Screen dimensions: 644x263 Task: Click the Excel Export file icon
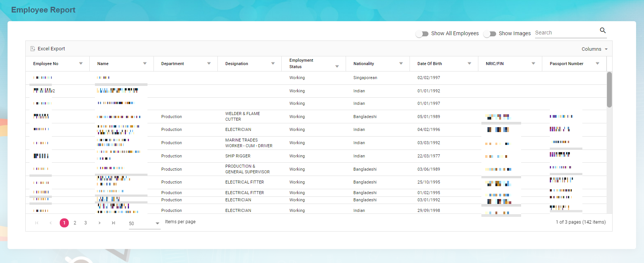33,49
